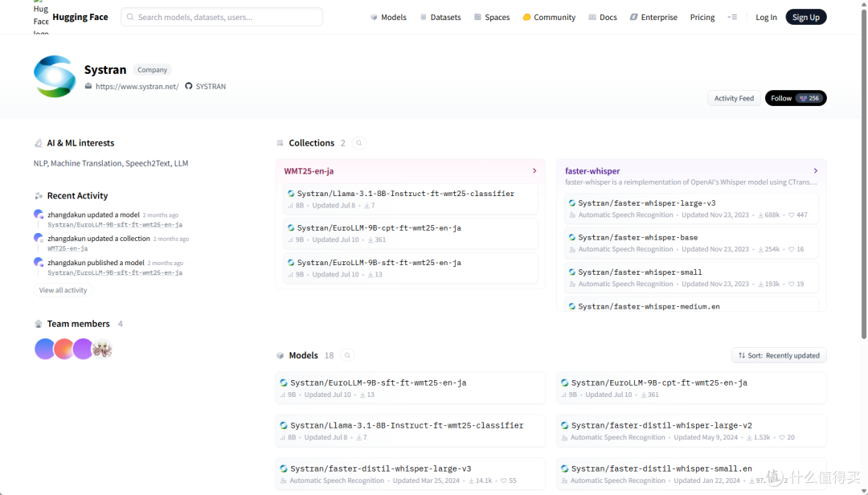Click the Company badge next to Systran
Image resolution: width=868 pixels, height=495 pixels.
(152, 70)
